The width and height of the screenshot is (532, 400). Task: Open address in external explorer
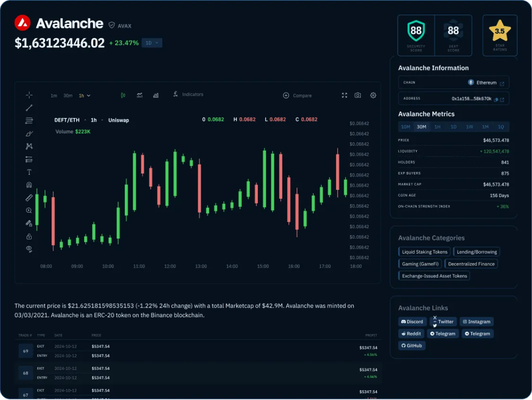coord(502,99)
